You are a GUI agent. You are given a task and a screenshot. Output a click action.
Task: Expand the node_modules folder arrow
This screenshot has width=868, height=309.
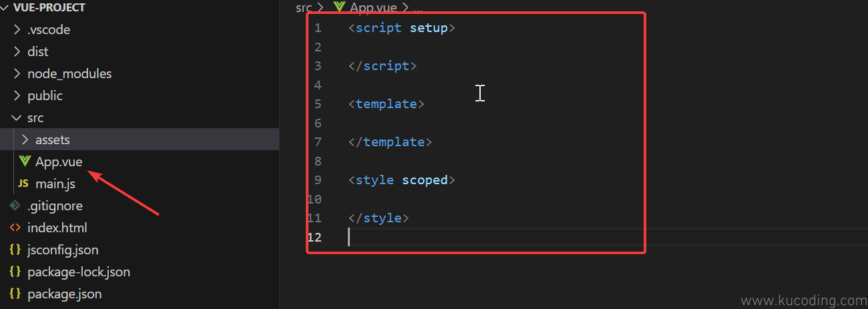17,73
